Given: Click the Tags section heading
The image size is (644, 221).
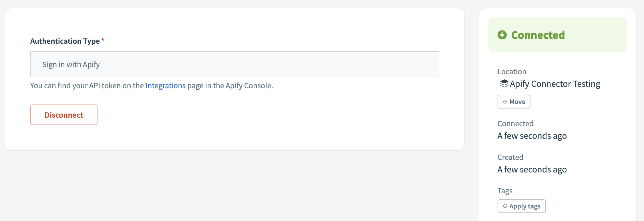Looking at the screenshot, I should (505, 190).
